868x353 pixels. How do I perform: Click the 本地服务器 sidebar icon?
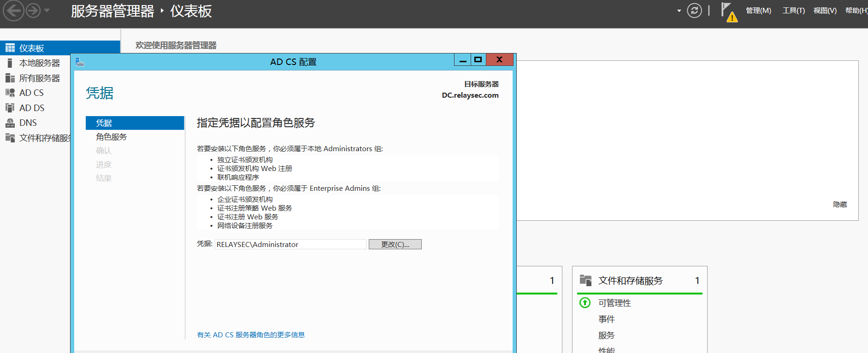(x=10, y=63)
